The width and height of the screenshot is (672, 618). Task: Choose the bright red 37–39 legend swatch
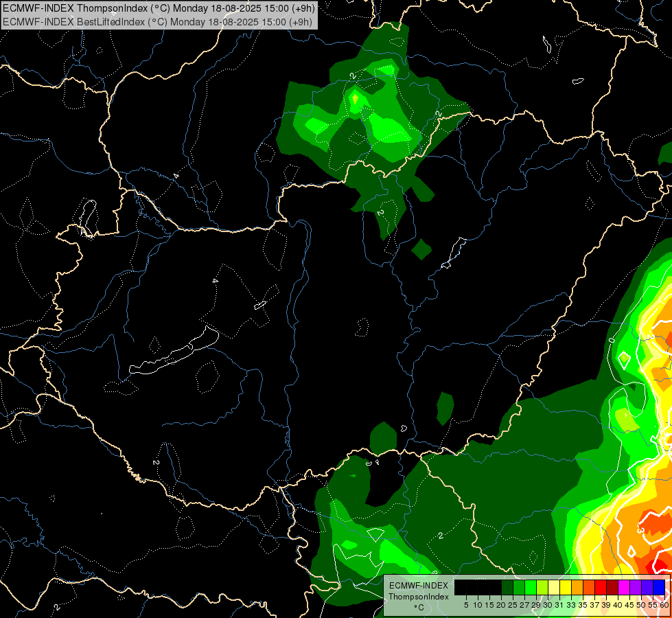point(601,588)
